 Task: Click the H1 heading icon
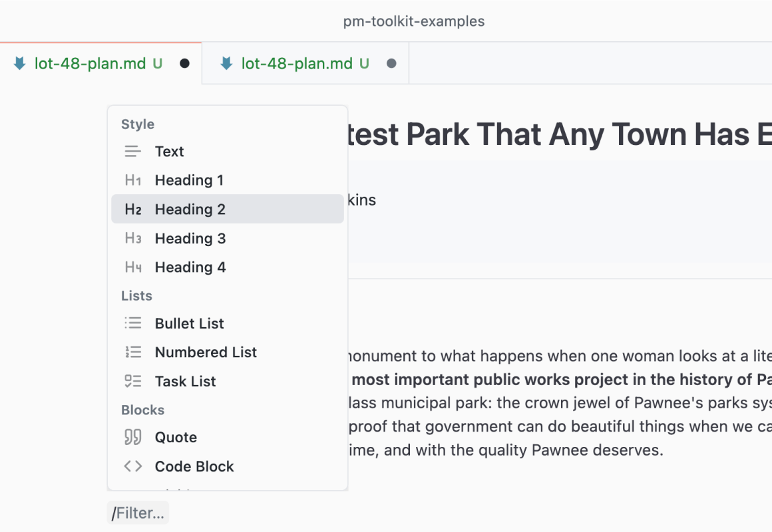point(133,180)
